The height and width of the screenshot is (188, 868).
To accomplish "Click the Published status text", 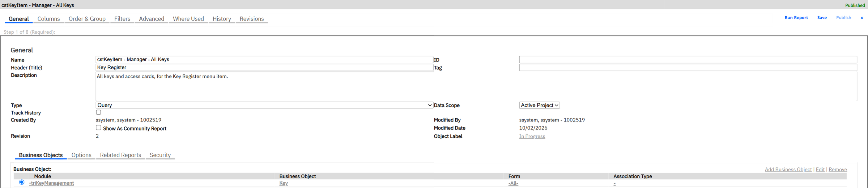I will (x=855, y=5).
